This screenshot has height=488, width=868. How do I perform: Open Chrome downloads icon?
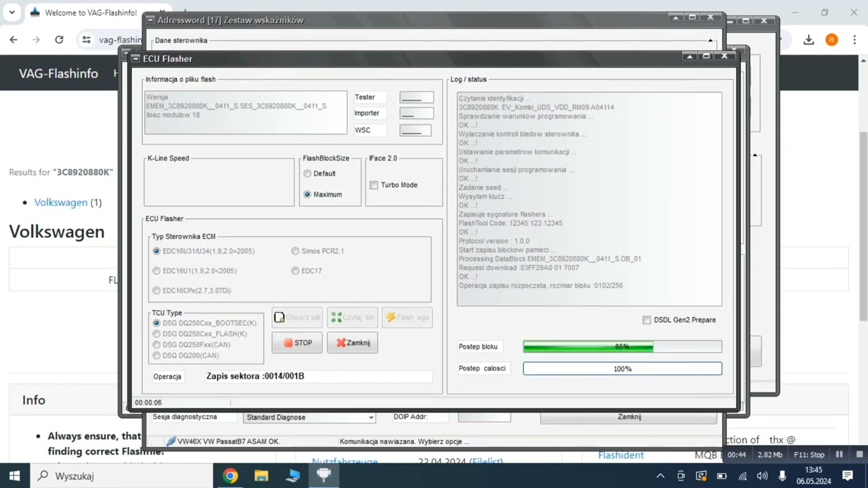click(808, 40)
